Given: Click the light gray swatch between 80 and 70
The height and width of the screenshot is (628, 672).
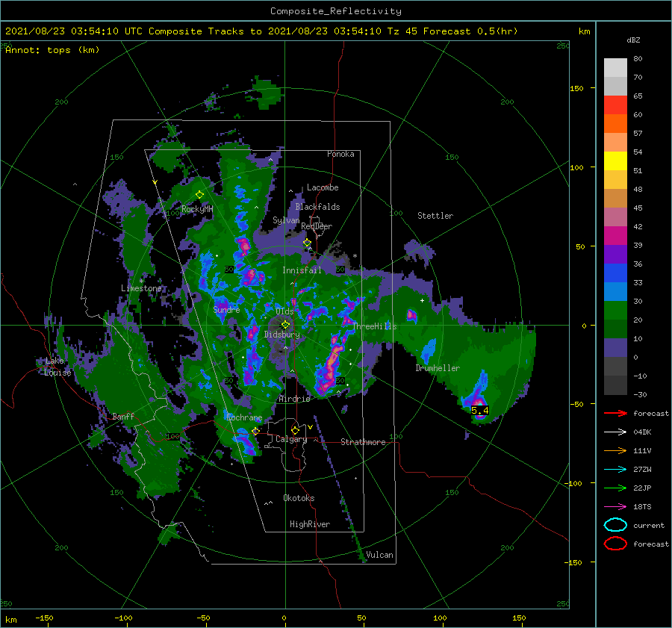Looking at the screenshot, I should [x=615, y=68].
